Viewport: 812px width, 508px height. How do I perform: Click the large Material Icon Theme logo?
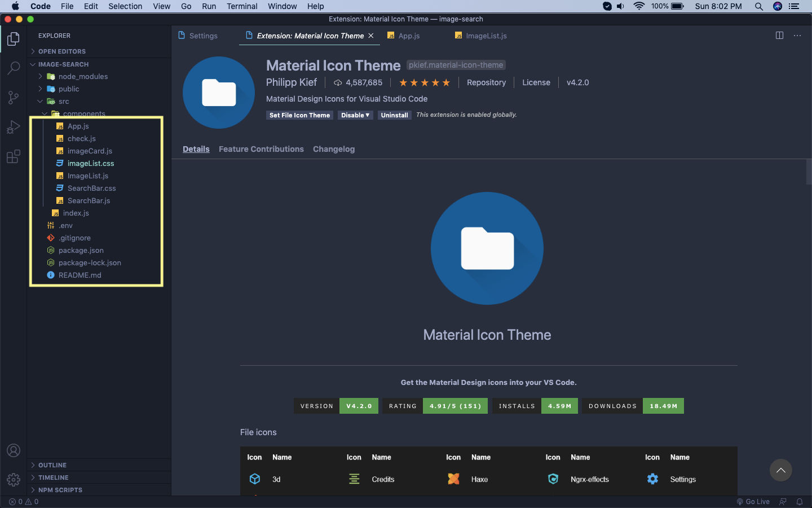pyautogui.click(x=487, y=248)
